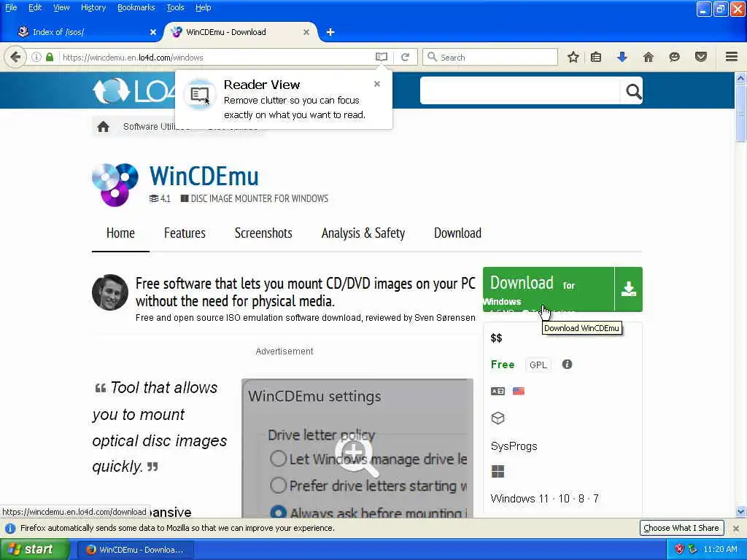747x560 pixels.
Task: Click the home breadcrumb icon
Action: pos(104,127)
